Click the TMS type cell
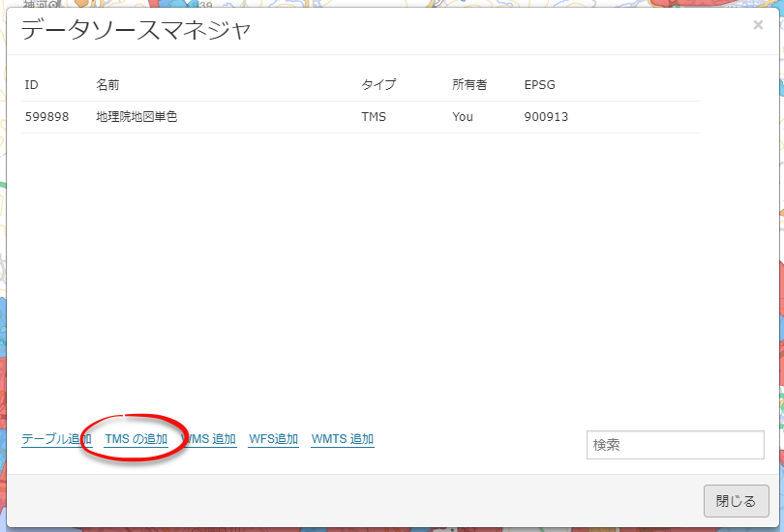 pos(374,117)
